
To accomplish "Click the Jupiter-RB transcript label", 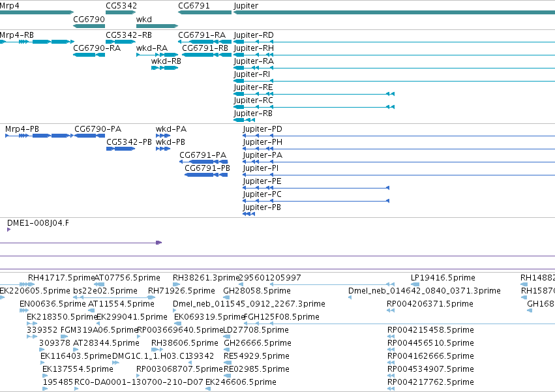I will pyautogui.click(x=253, y=113).
